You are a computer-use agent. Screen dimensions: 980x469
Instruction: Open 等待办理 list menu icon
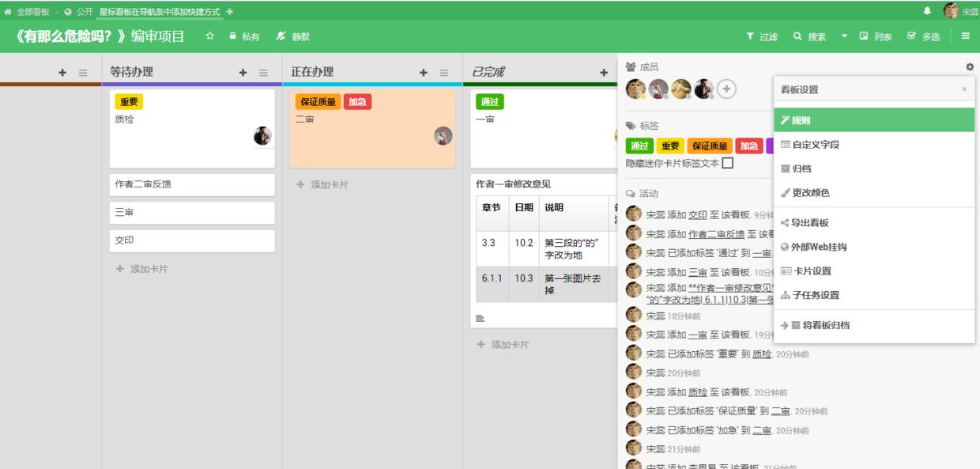point(264,72)
